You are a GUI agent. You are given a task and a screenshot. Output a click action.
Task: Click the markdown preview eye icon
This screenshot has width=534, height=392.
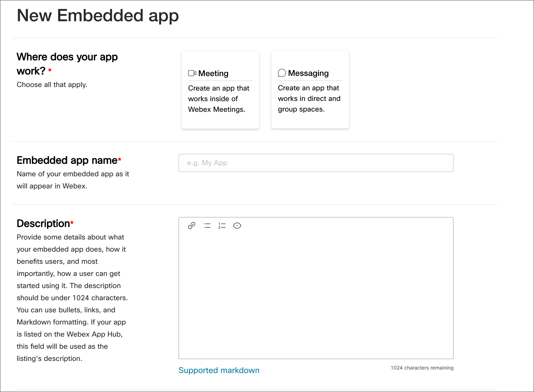[x=237, y=226]
